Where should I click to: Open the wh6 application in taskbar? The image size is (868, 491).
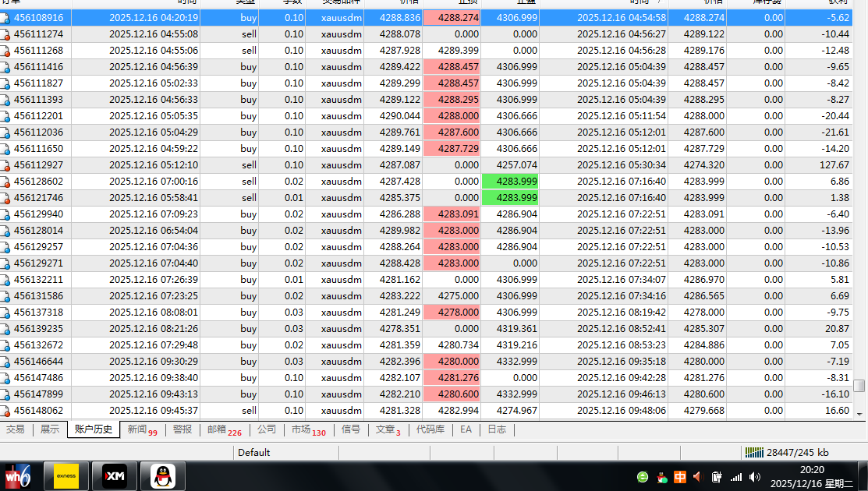click(17, 475)
